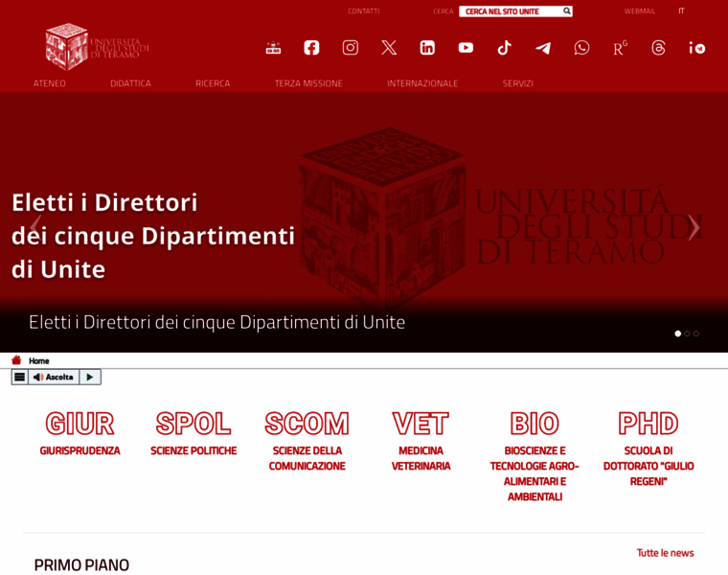The height and width of the screenshot is (575, 728).
Task: Play the ReadSpeaker audio
Action: pos(90,377)
